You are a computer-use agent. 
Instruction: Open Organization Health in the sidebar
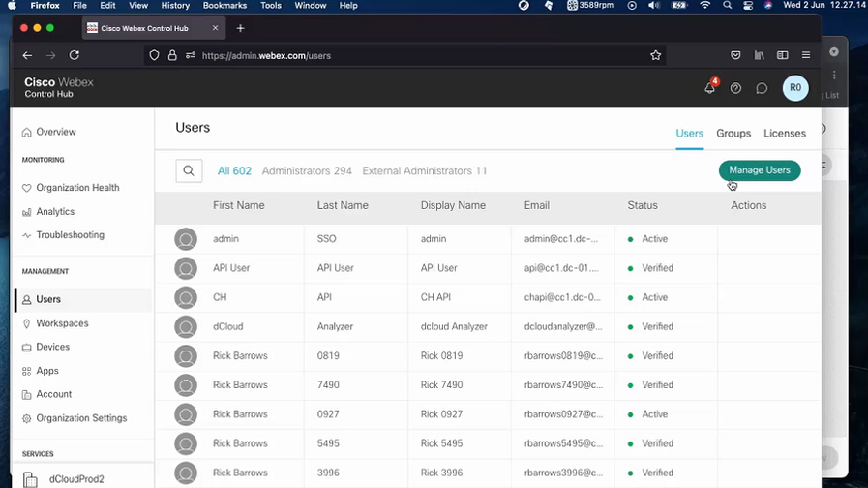point(77,188)
